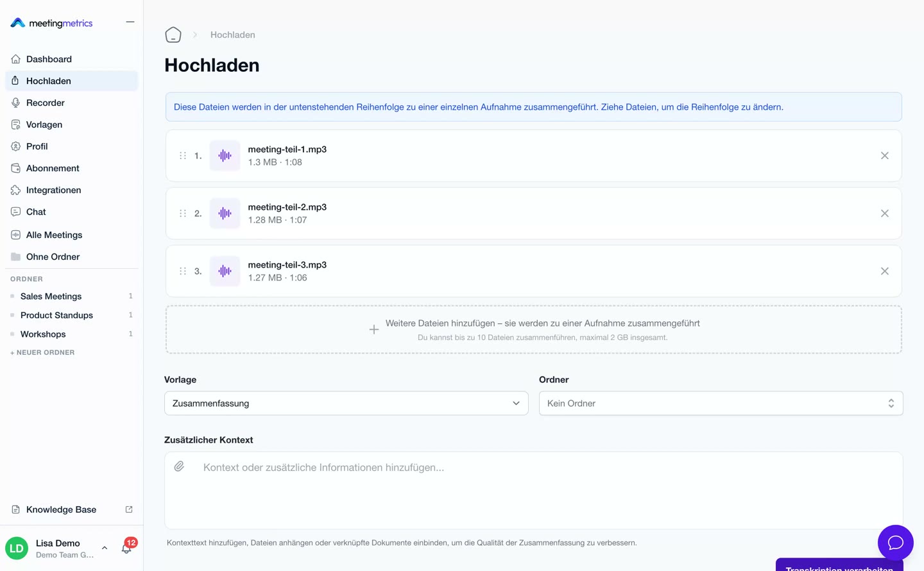
Task: Open notifications bell with 12 badge
Action: click(127, 548)
